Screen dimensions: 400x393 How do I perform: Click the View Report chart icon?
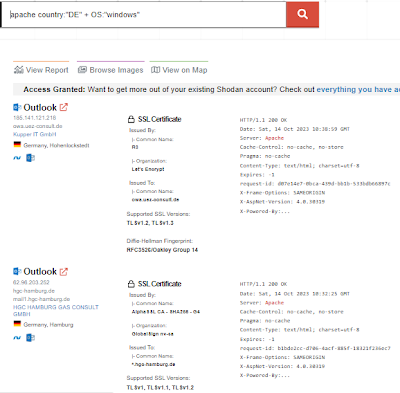19,70
